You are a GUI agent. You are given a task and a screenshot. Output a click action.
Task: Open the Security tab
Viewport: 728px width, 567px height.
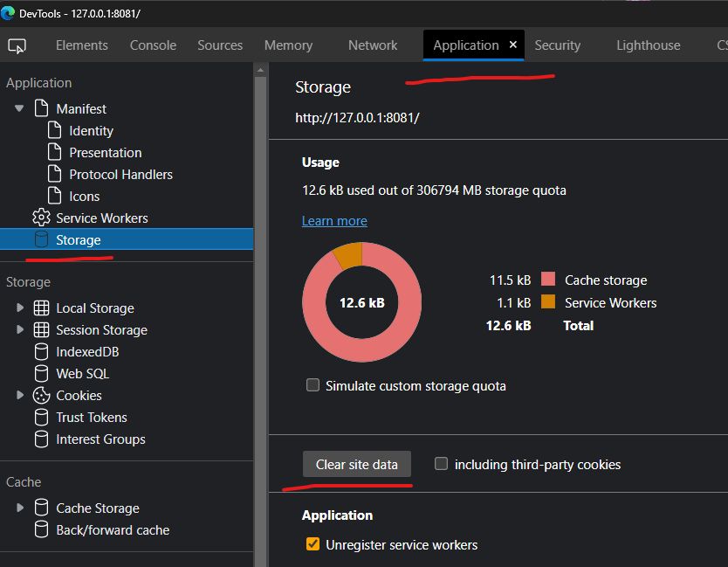click(x=557, y=45)
